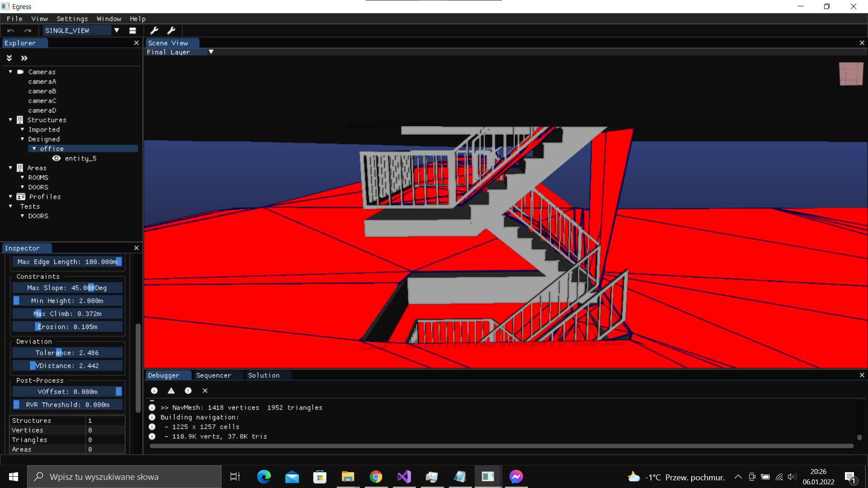The width and height of the screenshot is (868, 488).
Task: Open the Final Layer dropdown
Action: (x=211, y=52)
